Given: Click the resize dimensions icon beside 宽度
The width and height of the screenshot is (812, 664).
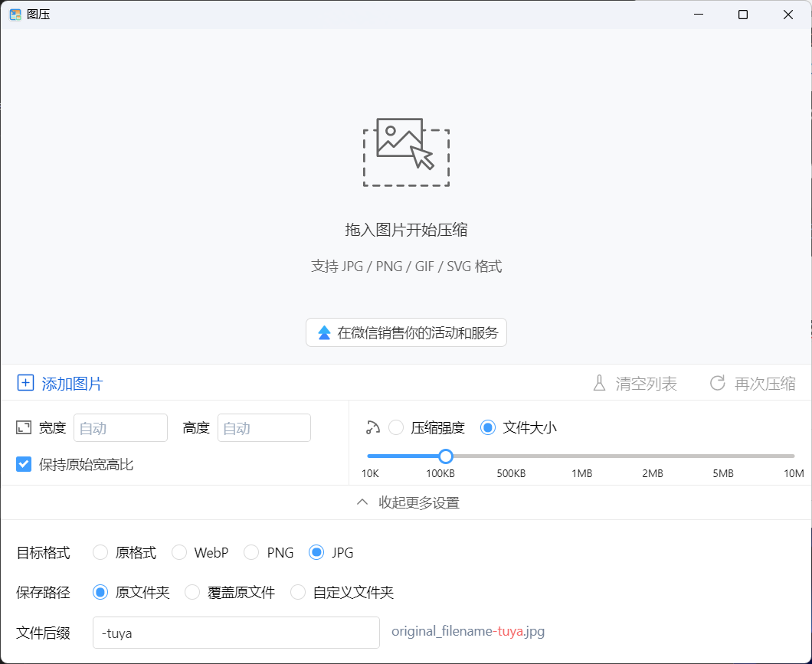Looking at the screenshot, I should pyautogui.click(x=24, y=427).
